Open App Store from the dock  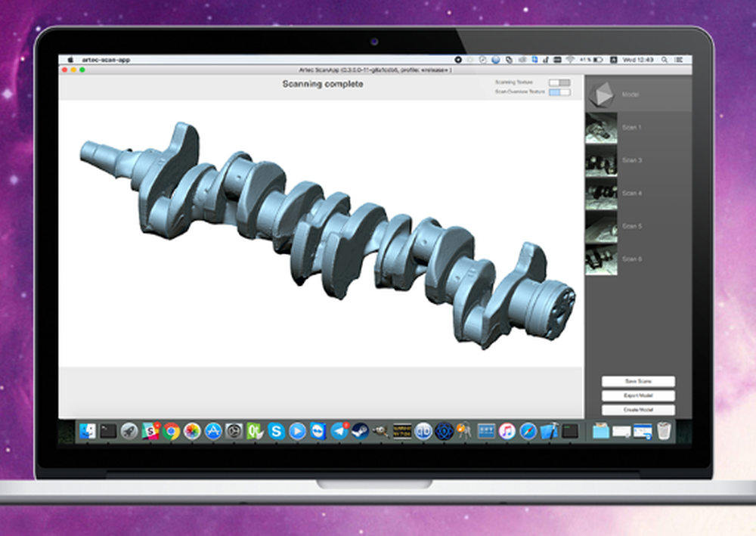(212, 431)
